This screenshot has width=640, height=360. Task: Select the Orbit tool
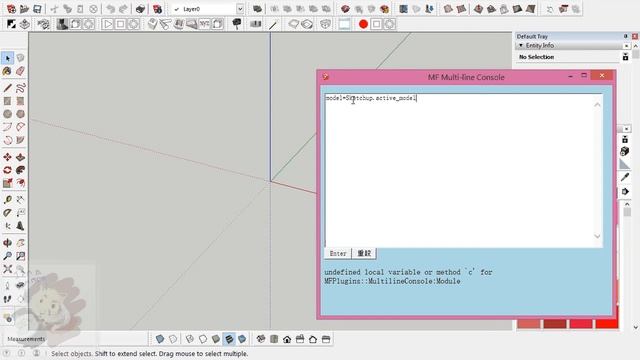(x=7, y=243)
